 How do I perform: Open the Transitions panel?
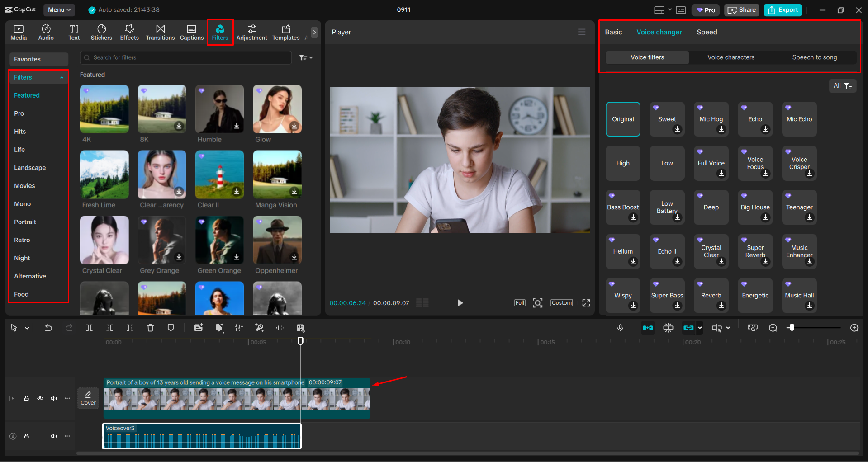[160, 32]
